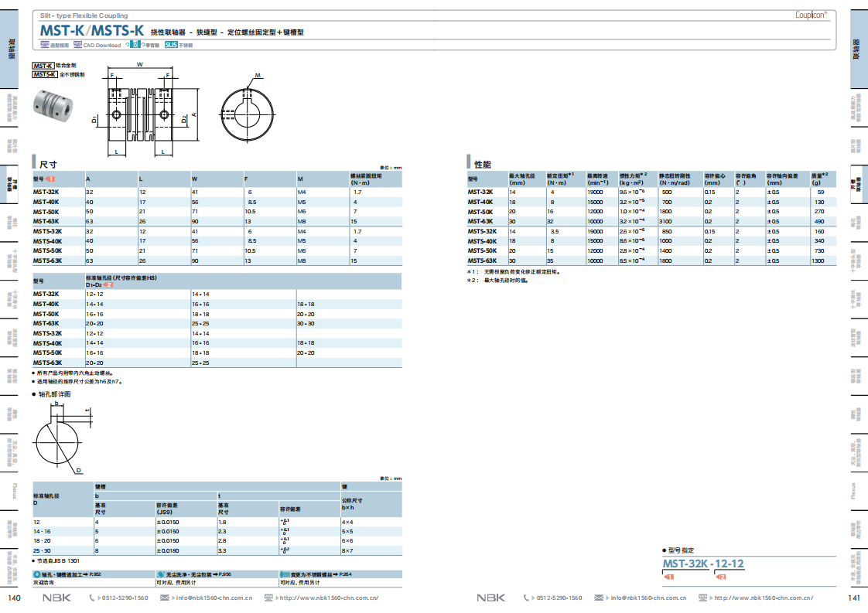Screen dimensions: 868x613
Task: Click the 型号指定 heading
Action: click(681, 550)
